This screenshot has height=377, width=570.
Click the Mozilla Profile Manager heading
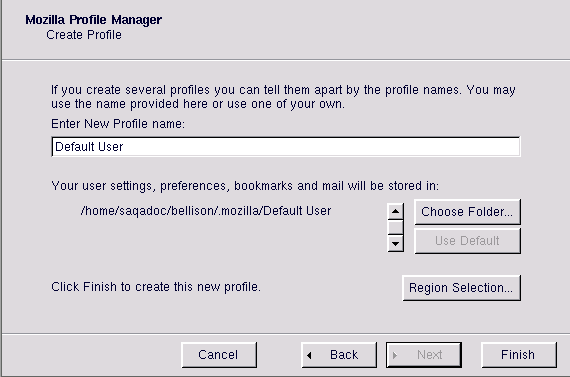tap(93, 20)
